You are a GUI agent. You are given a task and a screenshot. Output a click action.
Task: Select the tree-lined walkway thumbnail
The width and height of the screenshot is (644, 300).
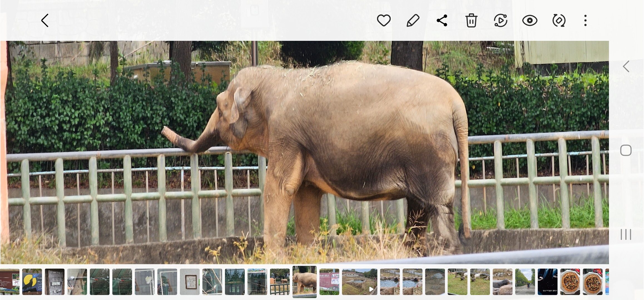coord(525,282)
